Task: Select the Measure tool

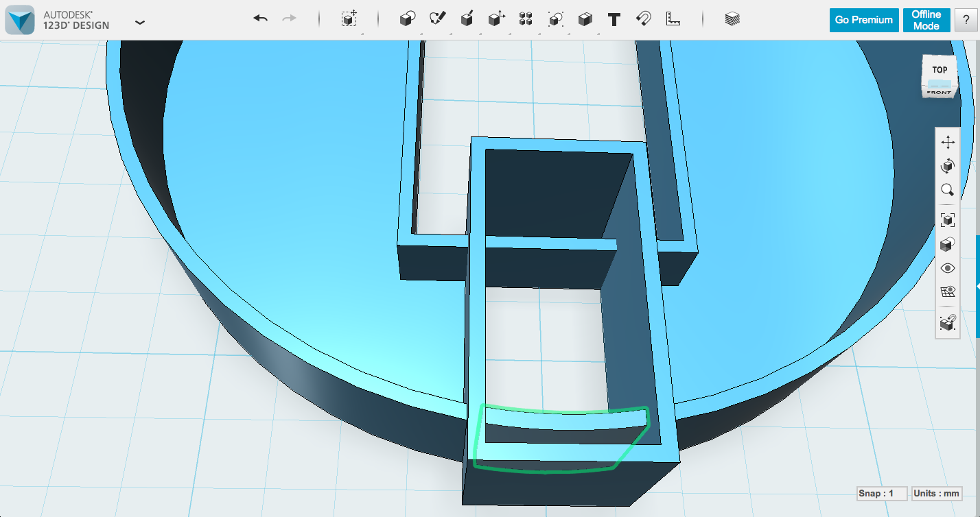Action: pyautogui.click(x=673, y=19)
